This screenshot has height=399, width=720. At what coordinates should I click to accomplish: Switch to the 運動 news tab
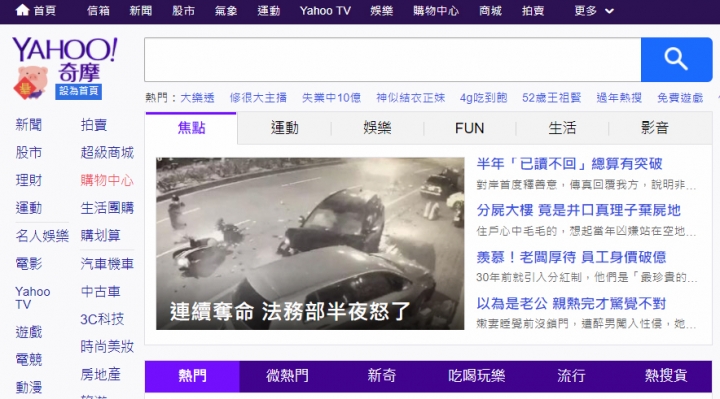(x=284, y=128)
